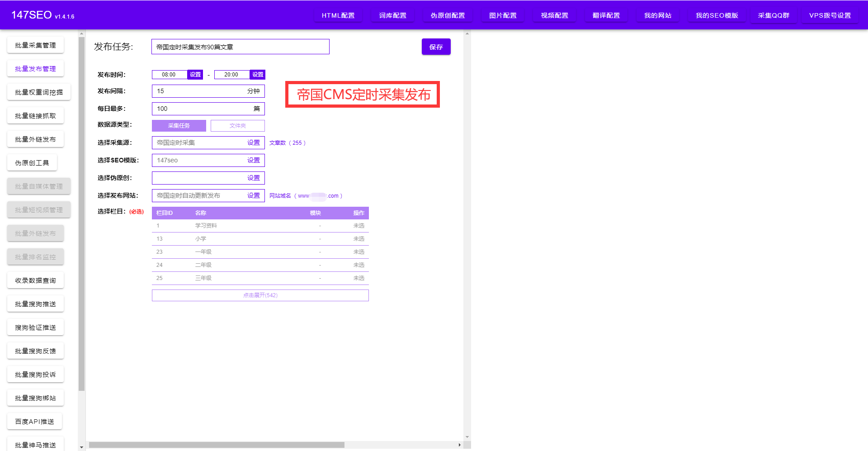Open 图片配置 menu item

click(x=503, y=15)
